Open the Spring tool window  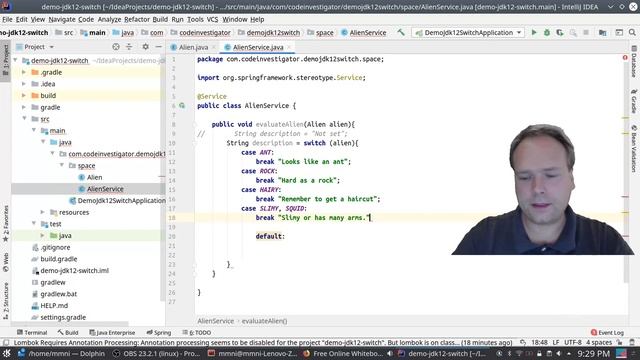pos(159,332)
